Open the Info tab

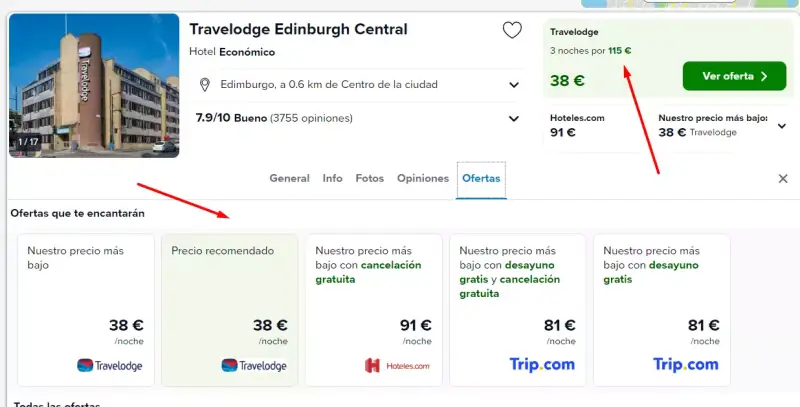point(332,179)
